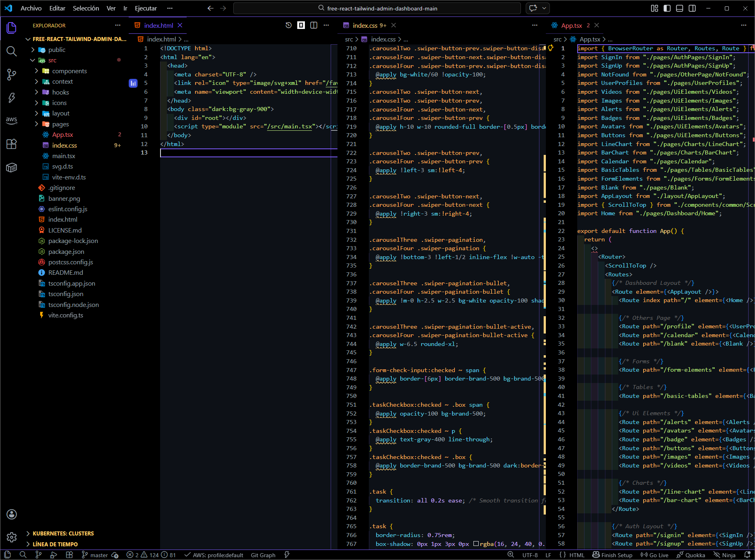This screenshot has height=560, width=755.
Task: Click the lightning bolt icon in status bar
Action: (287, 555)
